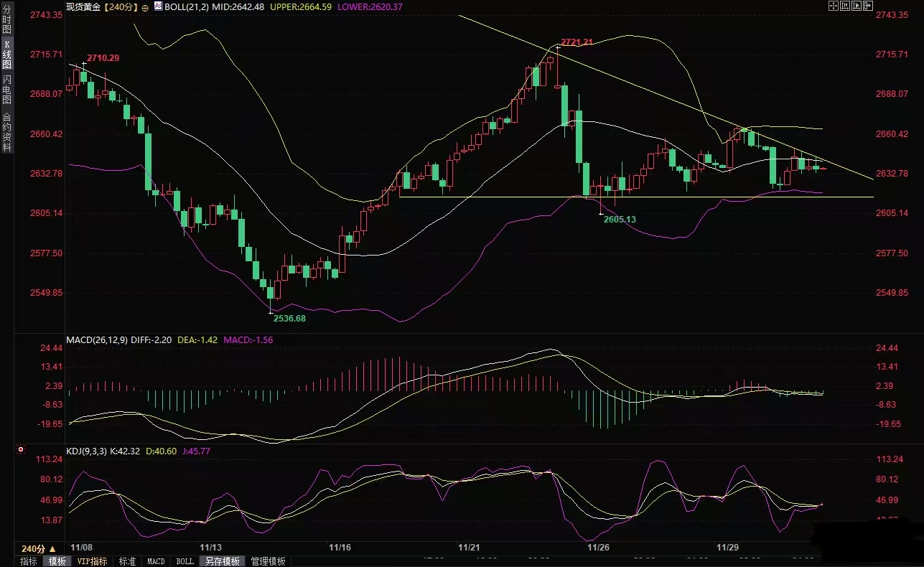
Task: Select the K线图 sidebar tab
Action: click(6, 54)
